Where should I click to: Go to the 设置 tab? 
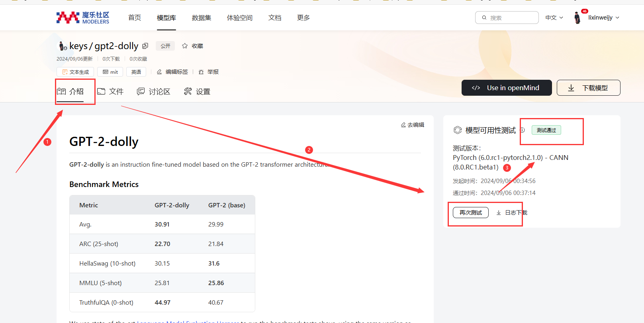[197, 91]
